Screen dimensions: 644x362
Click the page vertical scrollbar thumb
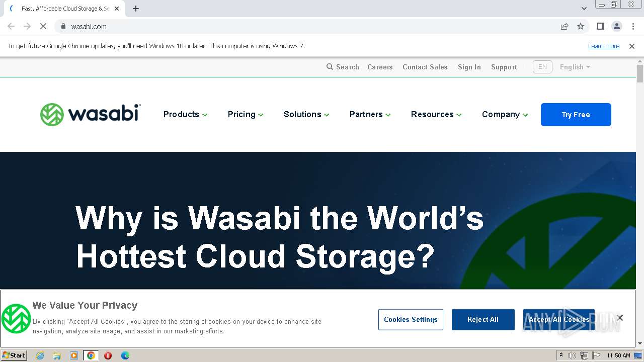640,73
